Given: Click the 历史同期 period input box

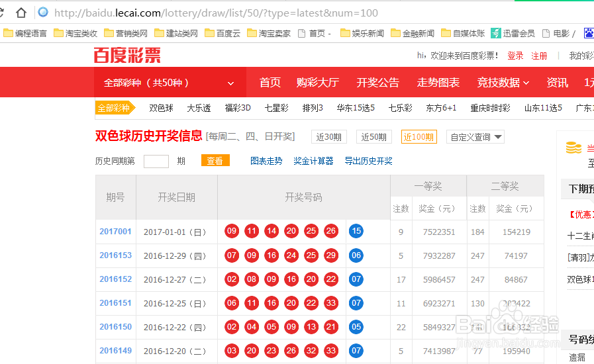Looking at the screenshot, I should [156, 161].
